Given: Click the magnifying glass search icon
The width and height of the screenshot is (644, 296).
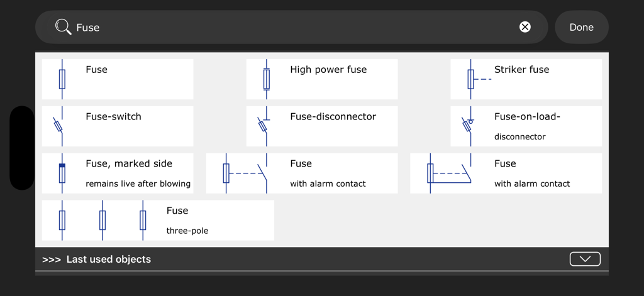Looking at the screenshot, I should (63, 27).
